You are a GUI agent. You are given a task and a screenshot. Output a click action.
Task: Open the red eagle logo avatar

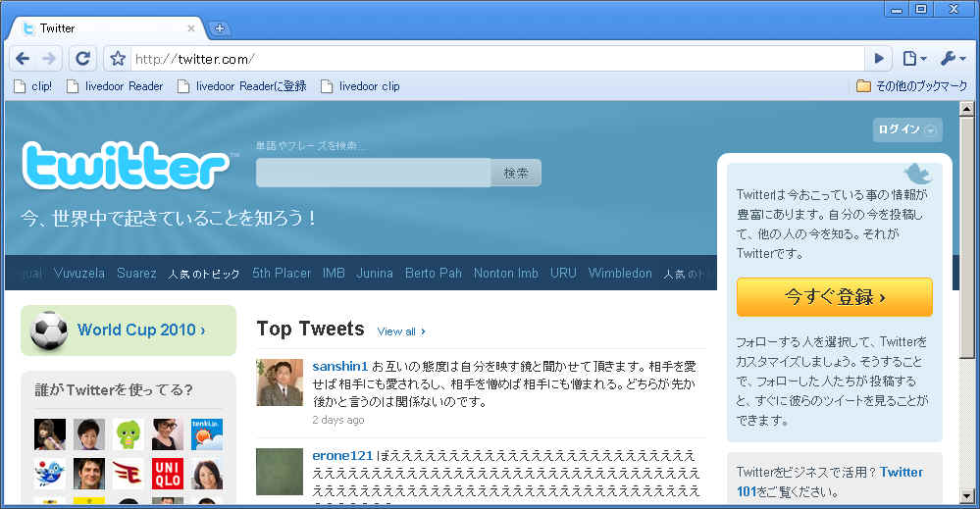[129, 474]
